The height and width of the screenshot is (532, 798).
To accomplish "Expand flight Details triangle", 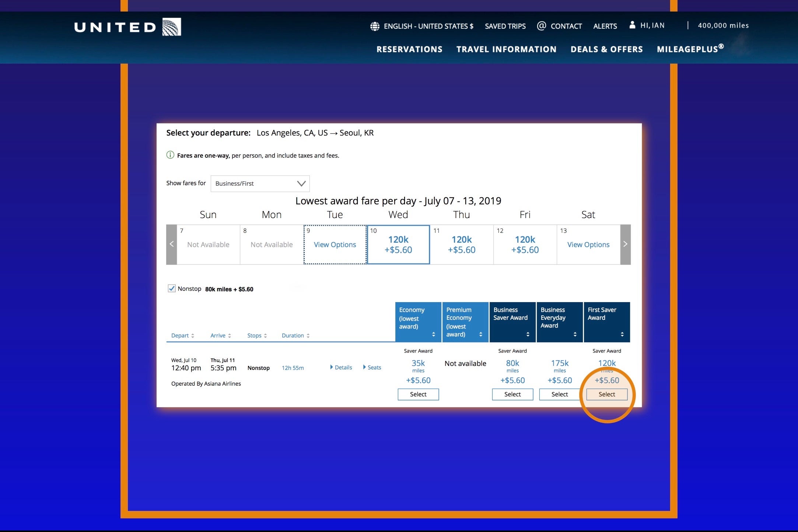I will pos(332,367).
